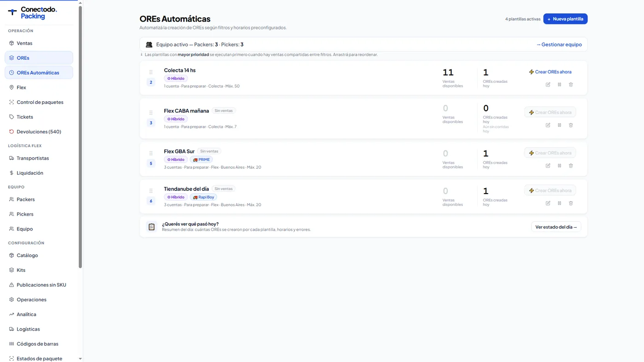The width and height of the screenshot is (644, 362).
Task: Go to the OREs section
Action: click(39, 58)
